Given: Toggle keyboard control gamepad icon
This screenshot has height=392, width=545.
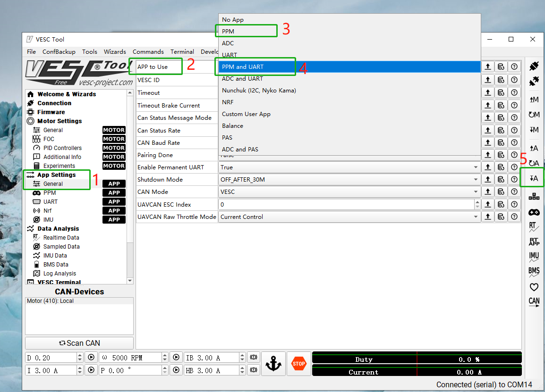Looking at the screenshot, I should point(534,212).
